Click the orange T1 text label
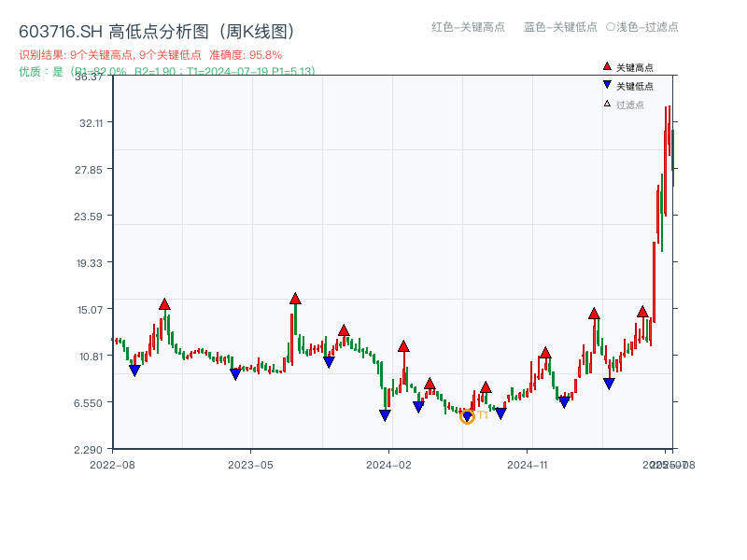747x560 pixels. 483,415
